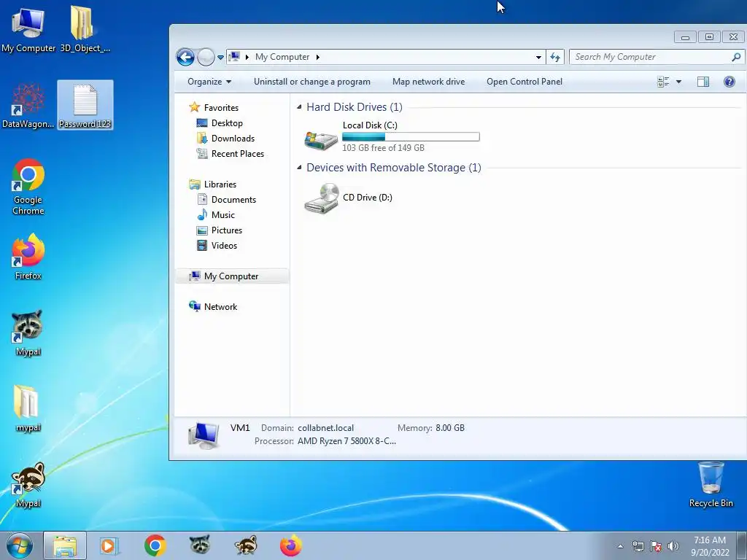This screenshot has width=747, height=560.
Task: Click the Back navigation arrow in Explorer
Action: (x=185, y=57)
